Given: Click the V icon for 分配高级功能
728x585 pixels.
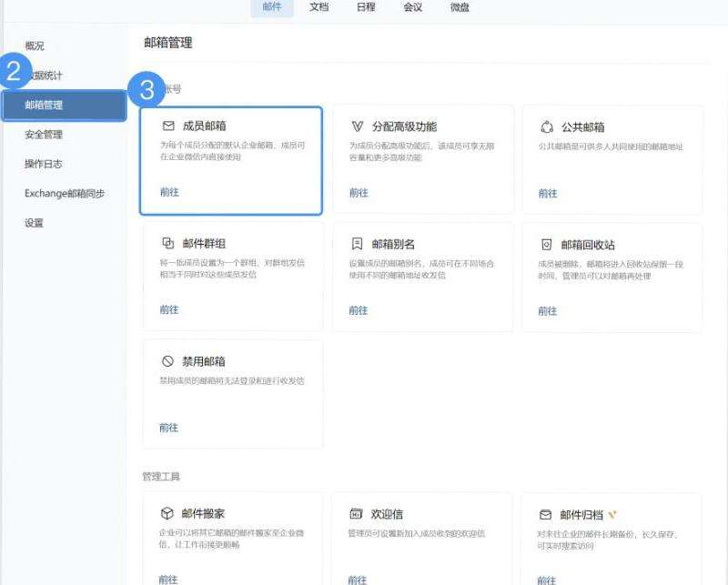Looking at the screenshot, I should tap(357, 126).
